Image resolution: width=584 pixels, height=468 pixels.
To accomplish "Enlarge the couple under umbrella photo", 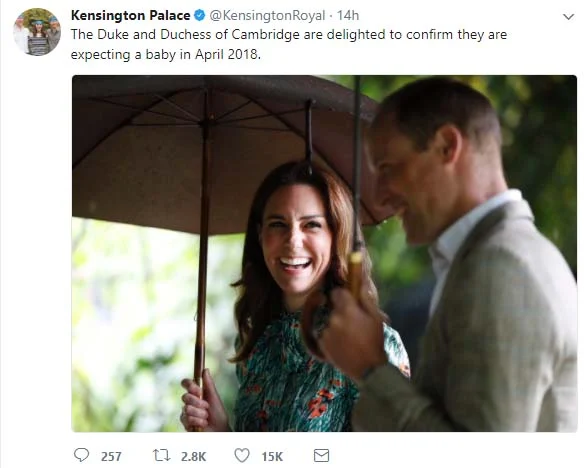I will 324,254.
